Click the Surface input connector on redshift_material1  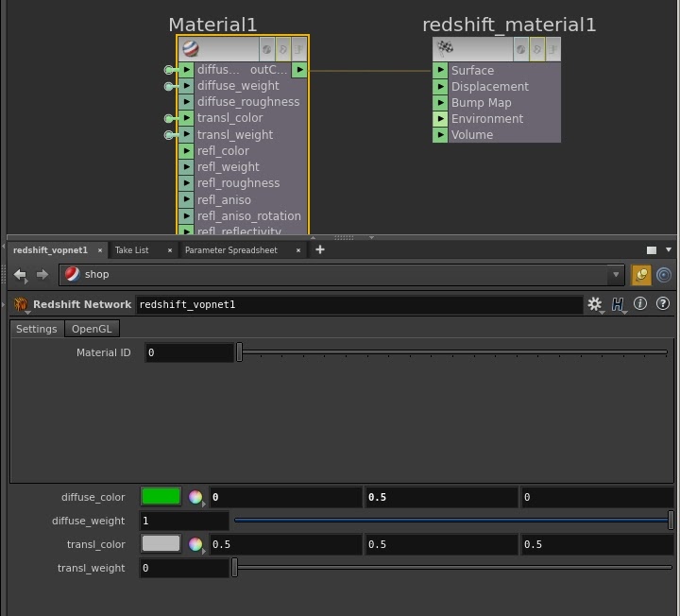440,70
